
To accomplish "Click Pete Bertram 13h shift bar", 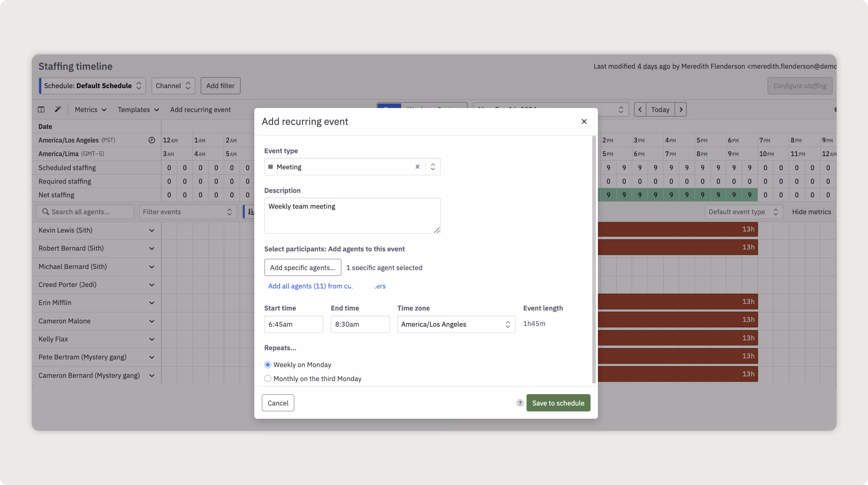I will click(x=678, y=356).
